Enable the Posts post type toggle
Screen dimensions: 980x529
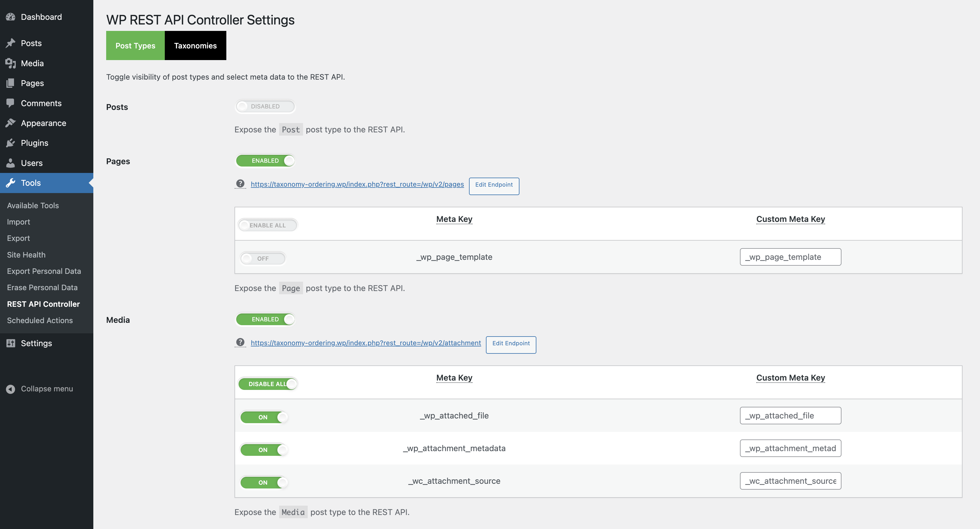coord(265,106)
